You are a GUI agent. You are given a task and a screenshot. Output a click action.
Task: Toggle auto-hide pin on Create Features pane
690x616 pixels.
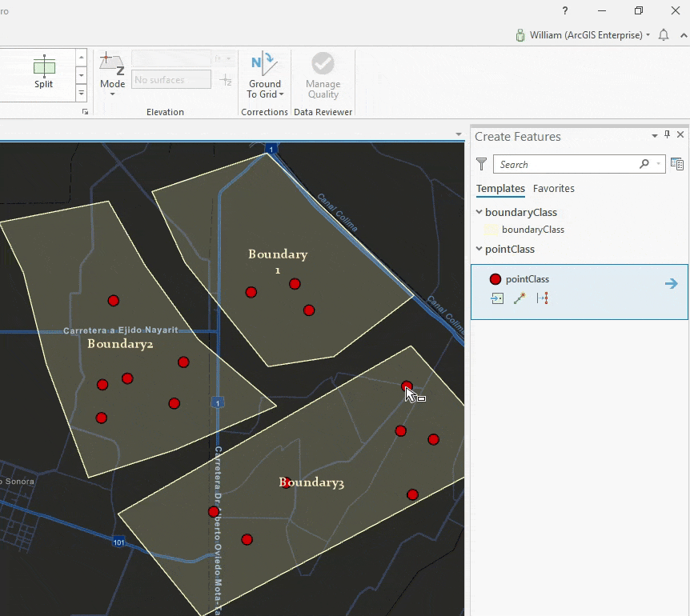tap(668, 136)
